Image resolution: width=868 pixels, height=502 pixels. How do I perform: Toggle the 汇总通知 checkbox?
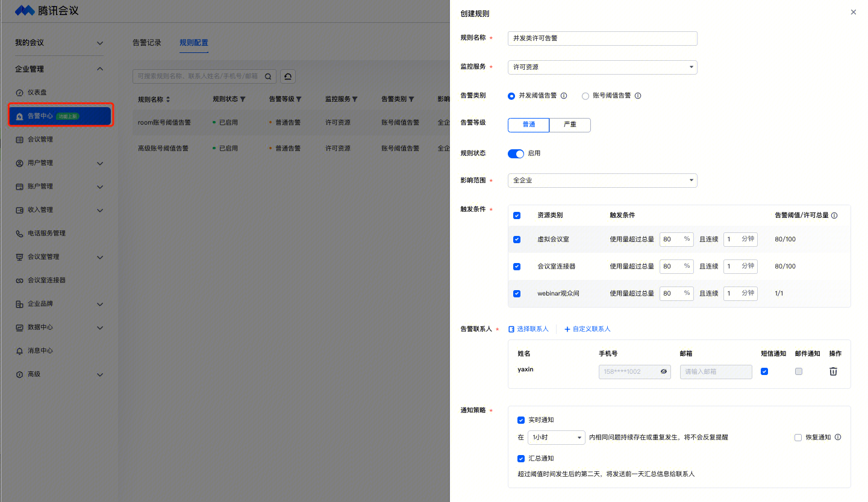tap(521, 459)
